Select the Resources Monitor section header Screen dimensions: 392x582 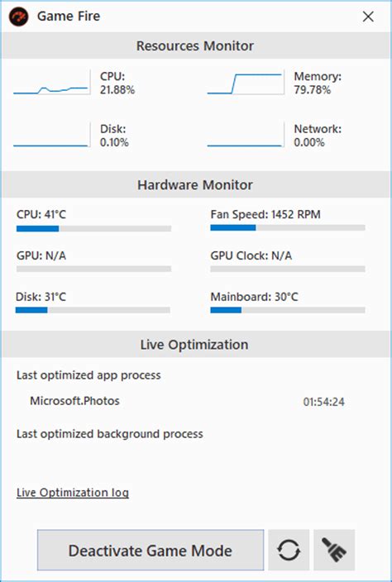pos(196,45)
